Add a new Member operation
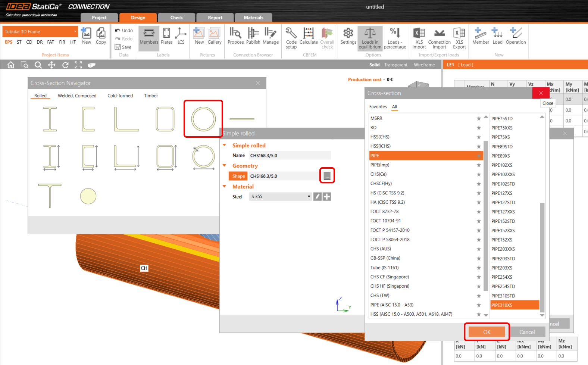This screenshot has width=588, height=365. point(480,37)
